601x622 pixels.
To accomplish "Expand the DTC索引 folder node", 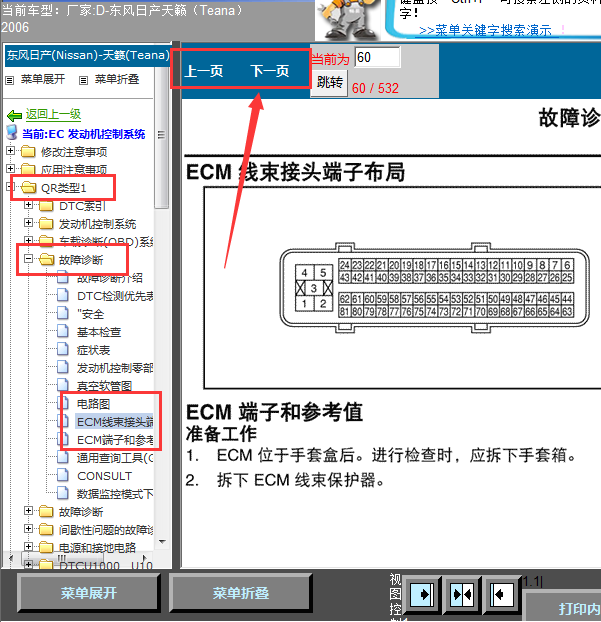I will (29, 205).
